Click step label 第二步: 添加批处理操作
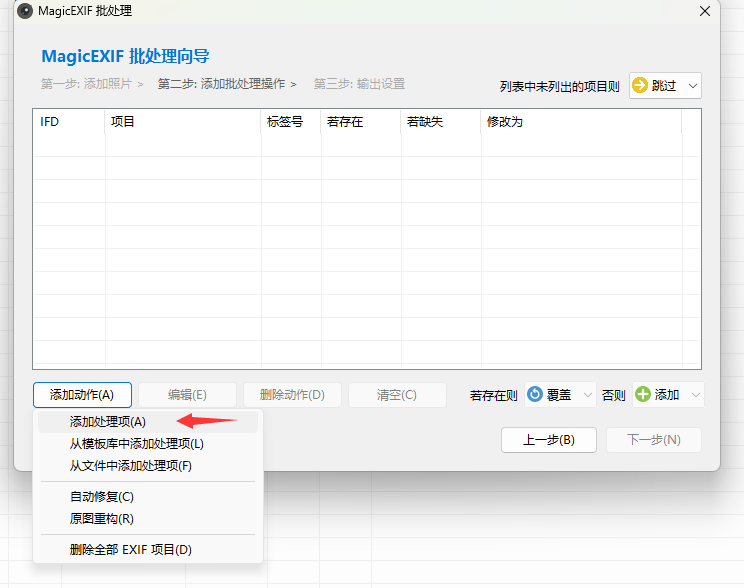744x588 pixels. pyautogui.click(x=221, y=84)
